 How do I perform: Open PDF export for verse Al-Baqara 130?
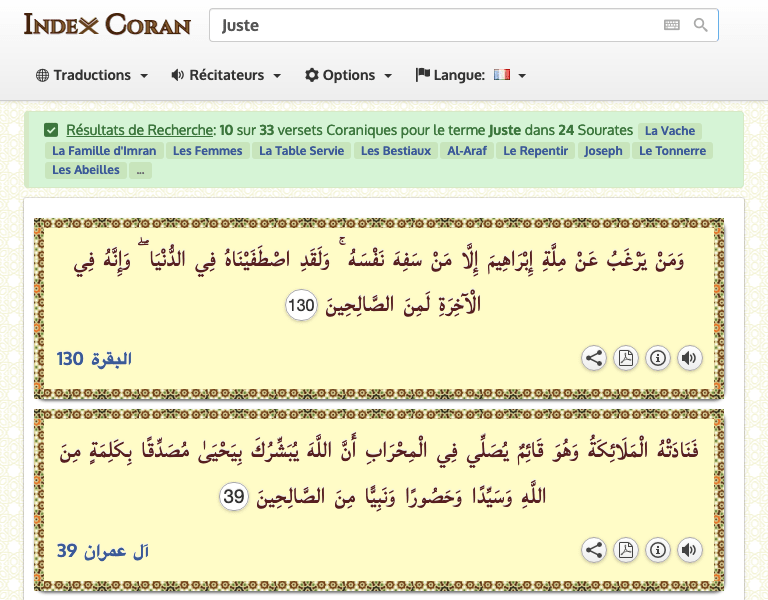pyautogui.click(x=626, y=358)
